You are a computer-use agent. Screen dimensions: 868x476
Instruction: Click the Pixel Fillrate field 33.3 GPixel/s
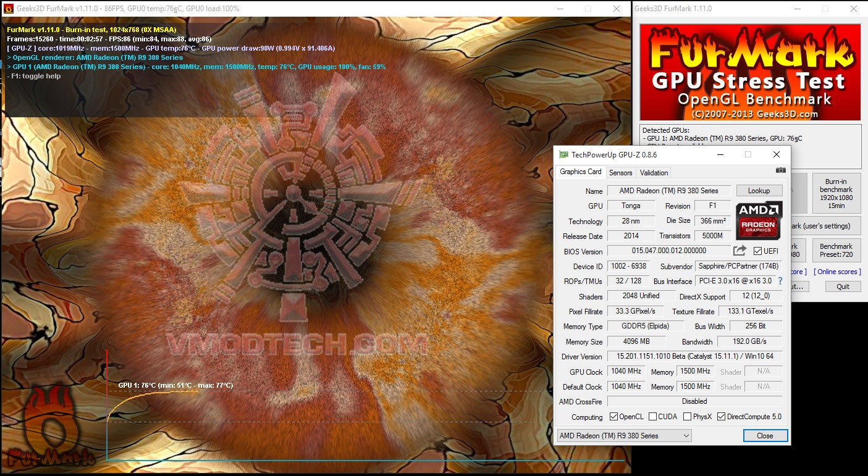click(636, 311)
